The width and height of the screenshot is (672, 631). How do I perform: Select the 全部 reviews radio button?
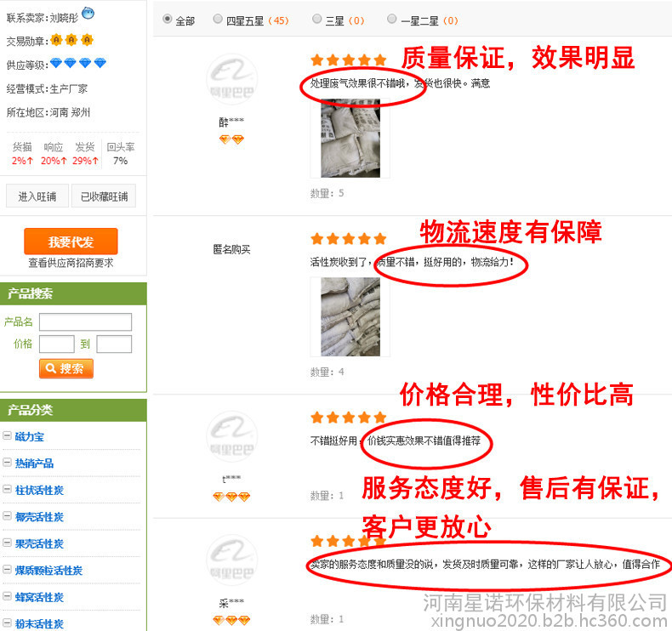[168, 20]
